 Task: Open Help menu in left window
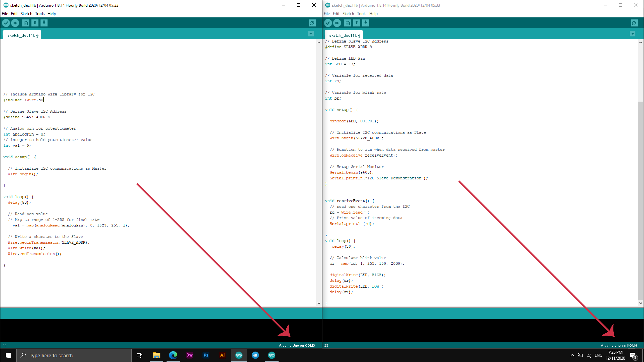point(52,14)
